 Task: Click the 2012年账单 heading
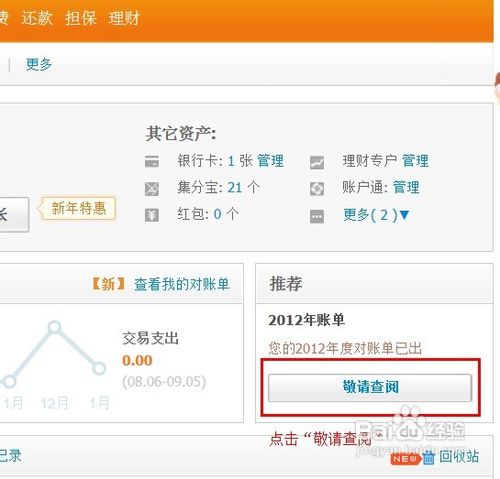306,320
